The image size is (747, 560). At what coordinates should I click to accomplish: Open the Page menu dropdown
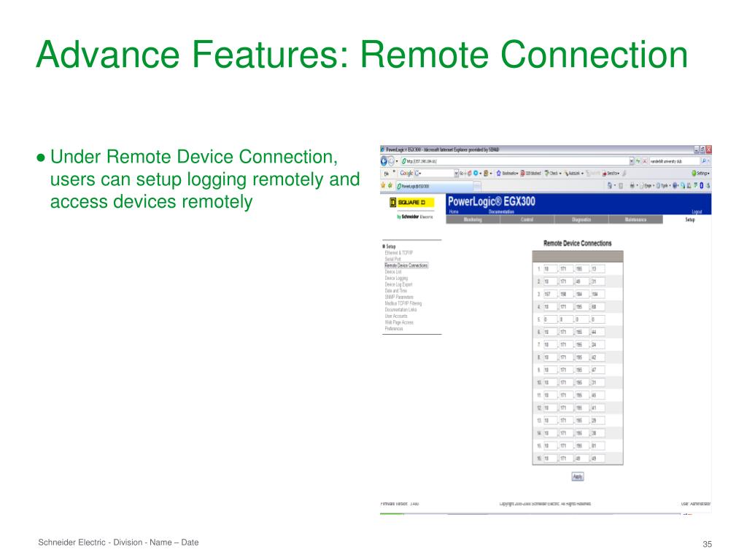click(x=648, y=186)
